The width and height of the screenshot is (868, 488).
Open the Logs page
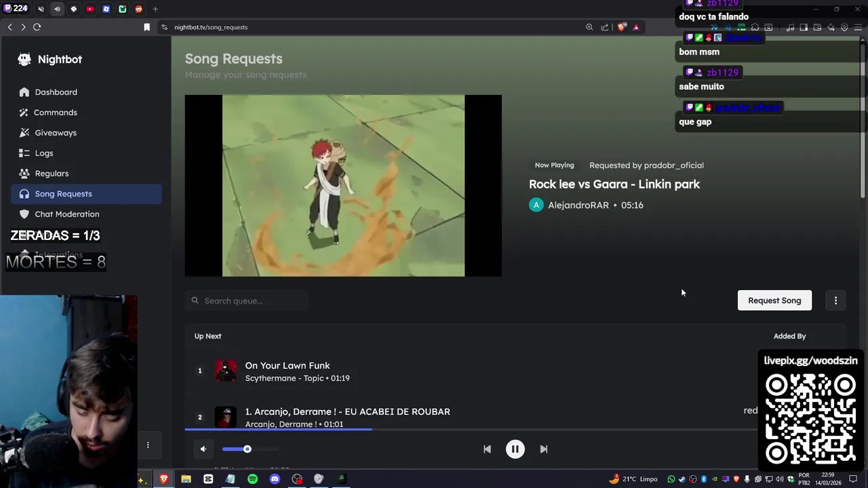coord(86,153)
